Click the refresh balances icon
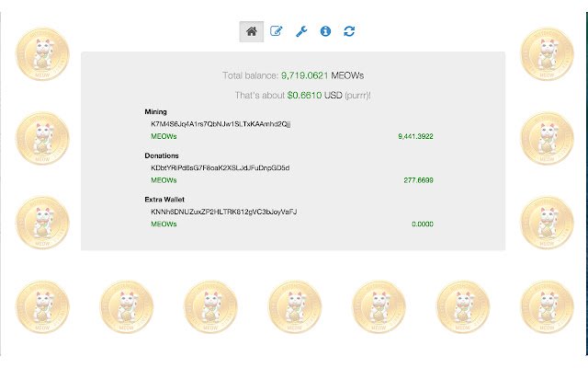This screenshot has width=588, height=368. pyautogui.click(x=349, y=31)
